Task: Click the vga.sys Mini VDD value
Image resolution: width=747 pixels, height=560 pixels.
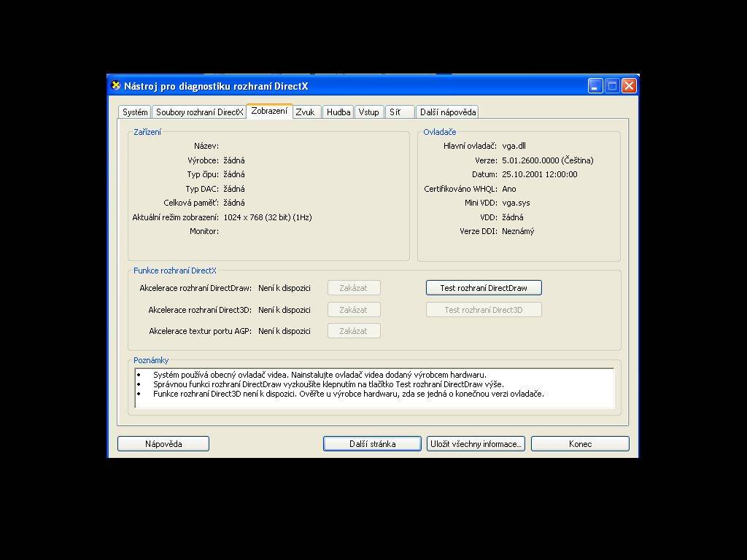Action: pyautogui.click(x=516, y=203)
